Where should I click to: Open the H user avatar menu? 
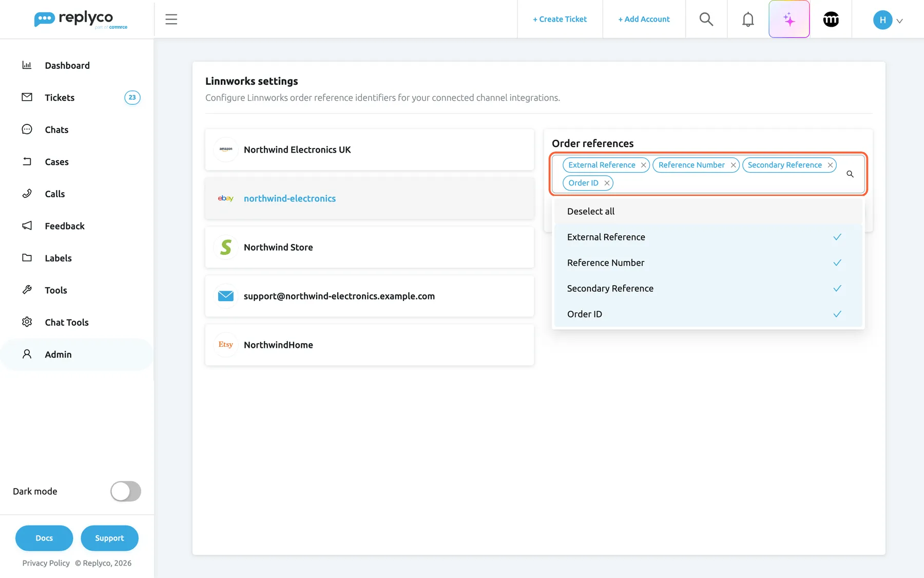pos(888,20)
